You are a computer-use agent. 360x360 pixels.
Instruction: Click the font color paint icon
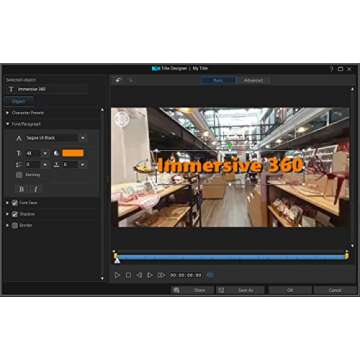tap(57, 153)
